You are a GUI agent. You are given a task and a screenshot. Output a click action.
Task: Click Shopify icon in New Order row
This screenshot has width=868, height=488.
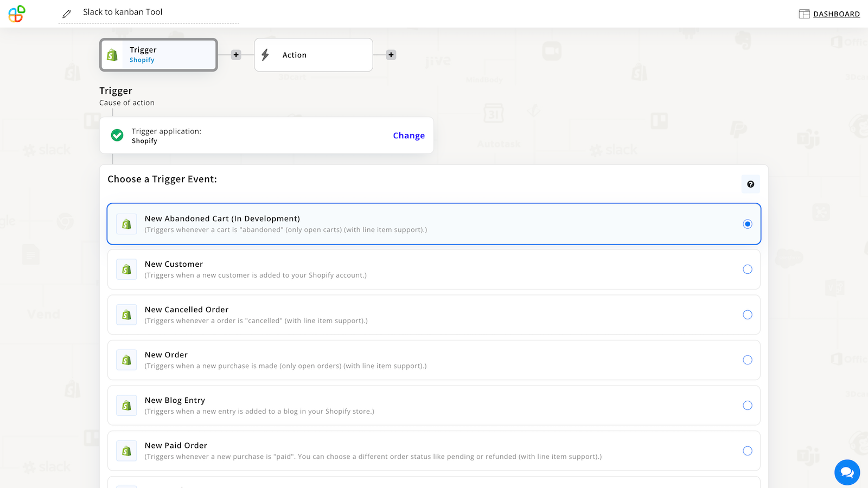(126, 360)
